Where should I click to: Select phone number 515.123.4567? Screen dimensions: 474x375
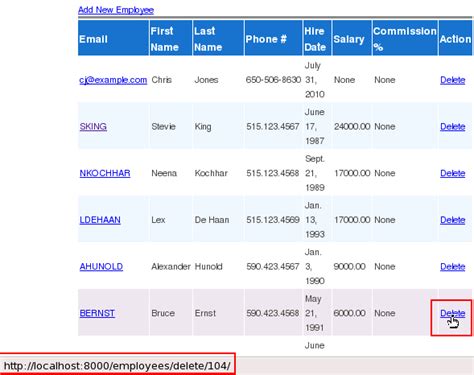tap(273, 127)
